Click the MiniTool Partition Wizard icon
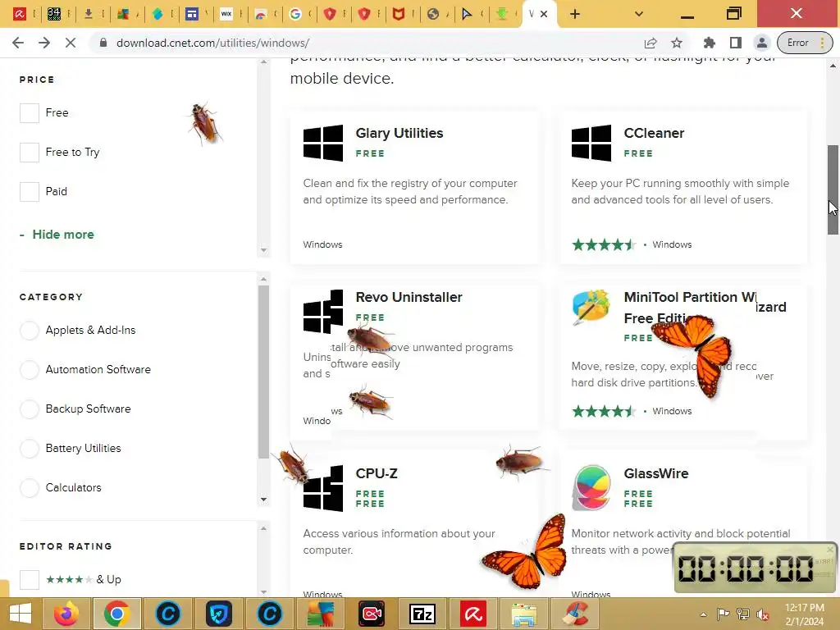The height and width of the screenshot is (630, 840). click(591, 308)
